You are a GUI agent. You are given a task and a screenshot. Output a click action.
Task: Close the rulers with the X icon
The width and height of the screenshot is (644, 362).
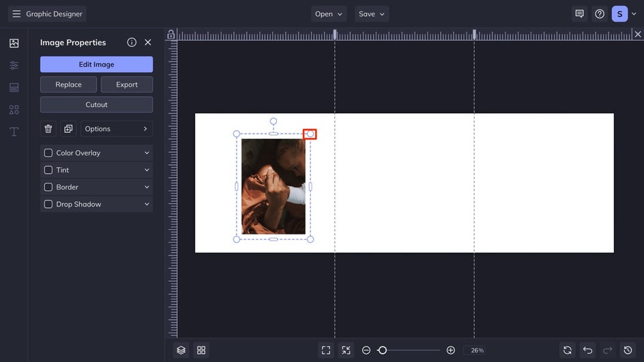tap(637, 35)
